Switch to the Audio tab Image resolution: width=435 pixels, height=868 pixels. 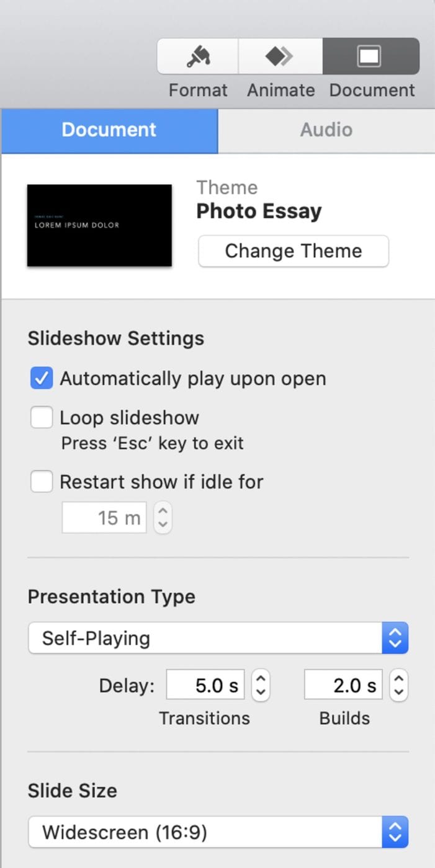[326, 130]
